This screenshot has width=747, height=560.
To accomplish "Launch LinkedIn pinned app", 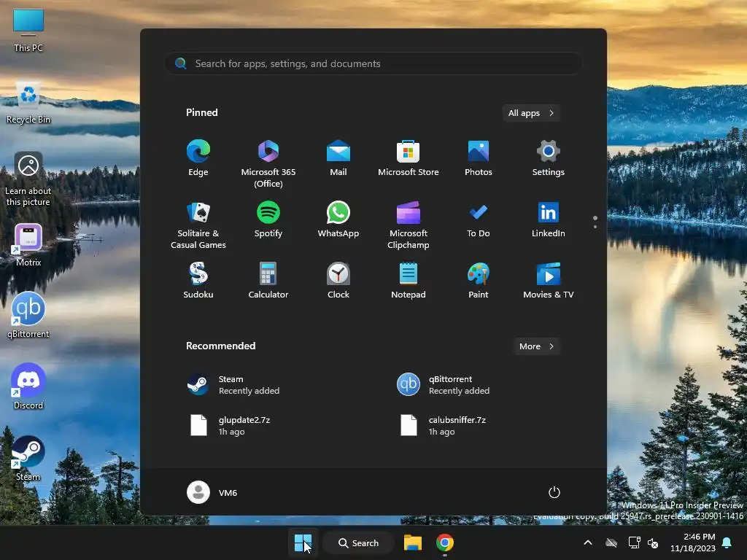I will tap(549, 219).
